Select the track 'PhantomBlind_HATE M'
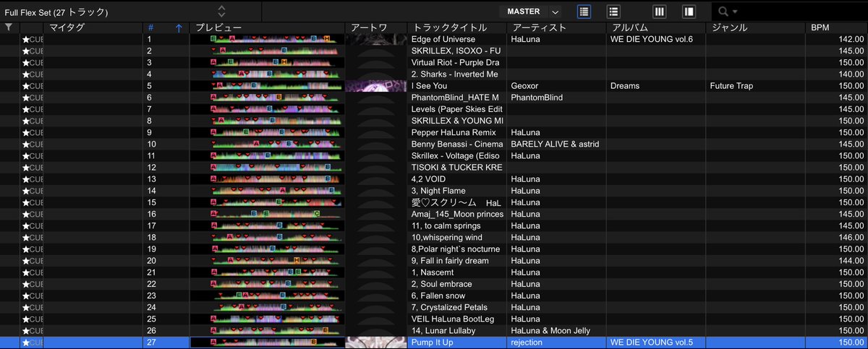The height and width of the screenshot is (349, 868). point(455,98)
